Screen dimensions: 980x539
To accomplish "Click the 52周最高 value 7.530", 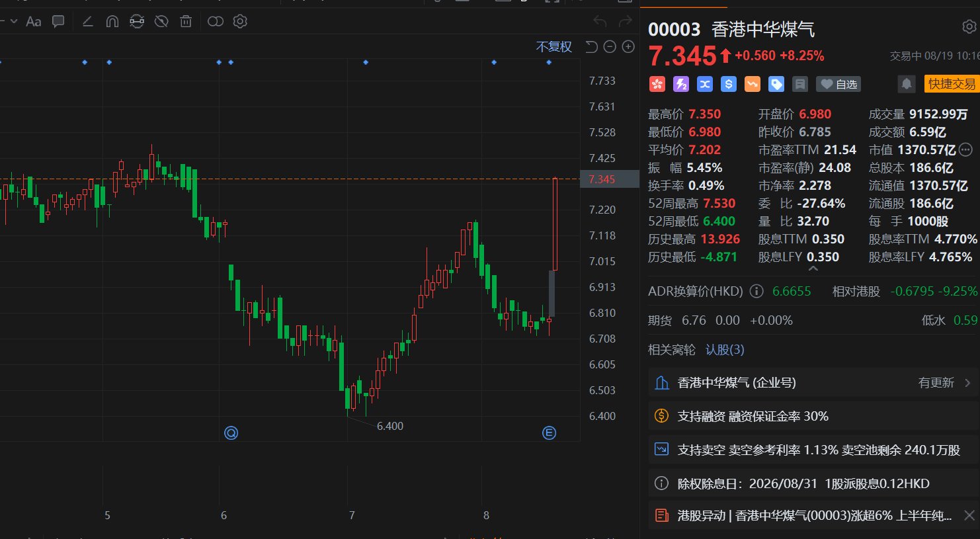I will tap(719, 203).
